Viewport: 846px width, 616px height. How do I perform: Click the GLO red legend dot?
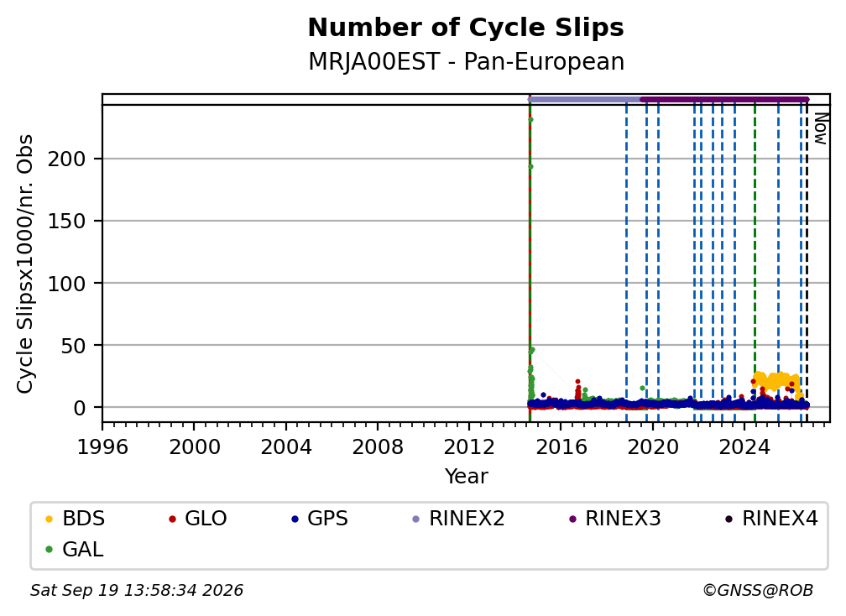tap(172, 519)
